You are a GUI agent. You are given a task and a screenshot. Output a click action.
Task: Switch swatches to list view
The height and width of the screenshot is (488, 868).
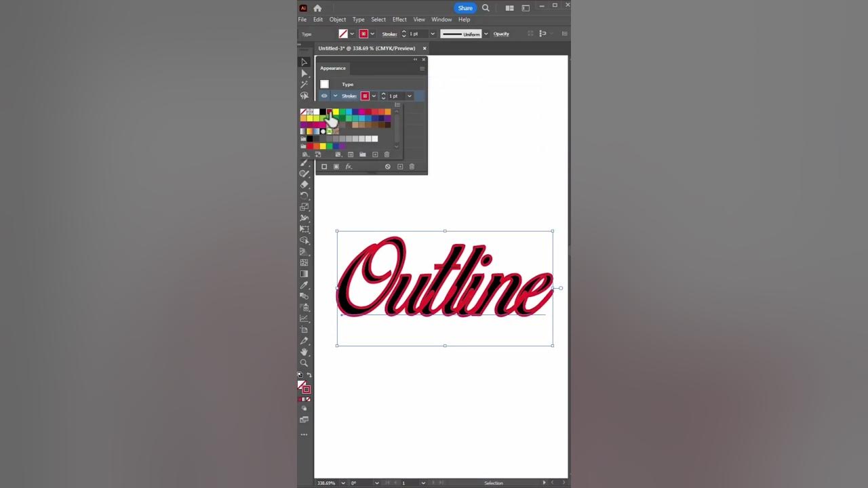point(397,104)
